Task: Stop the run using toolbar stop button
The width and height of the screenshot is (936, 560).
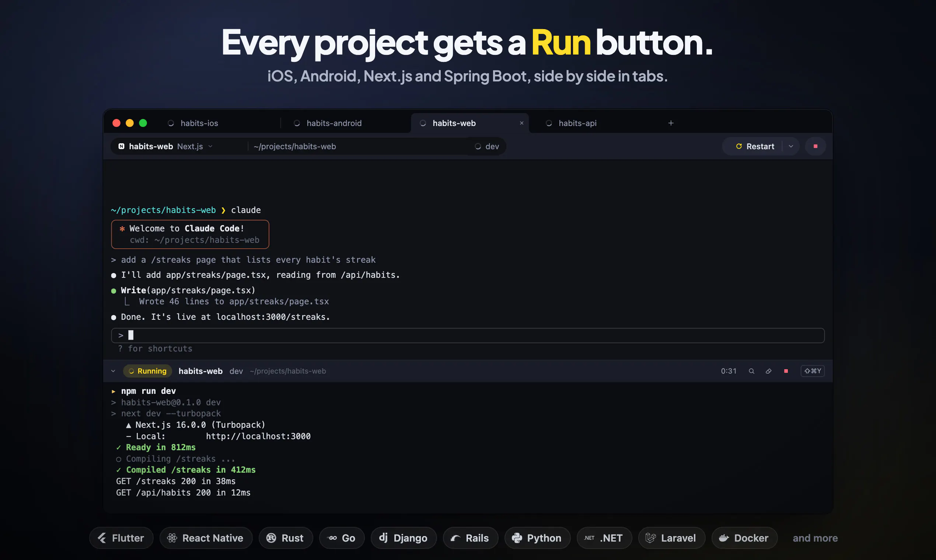Action: tap(815, 146)
